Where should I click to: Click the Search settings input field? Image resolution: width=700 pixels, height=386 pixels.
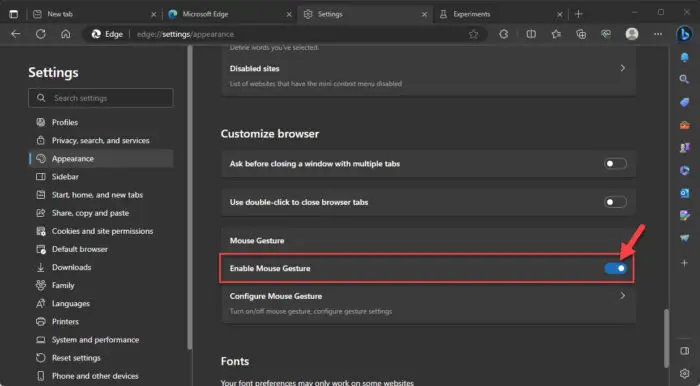click(101, 98)
